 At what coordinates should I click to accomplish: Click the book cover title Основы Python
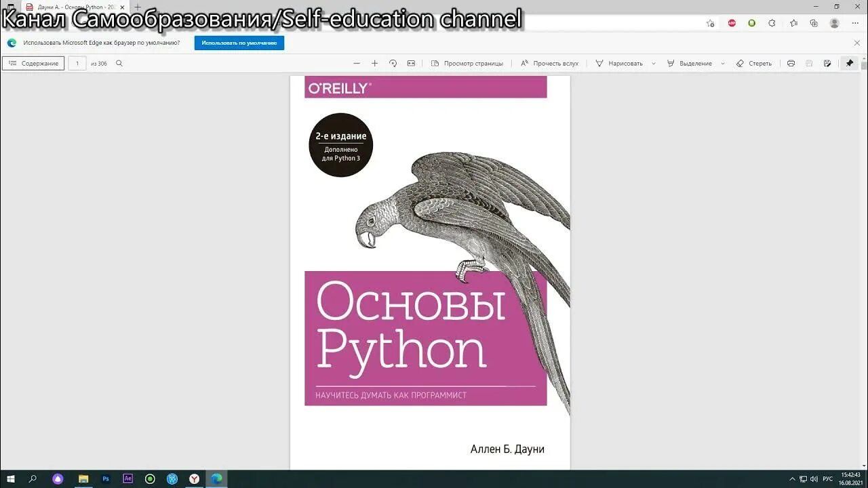click(x=411, y=327)
